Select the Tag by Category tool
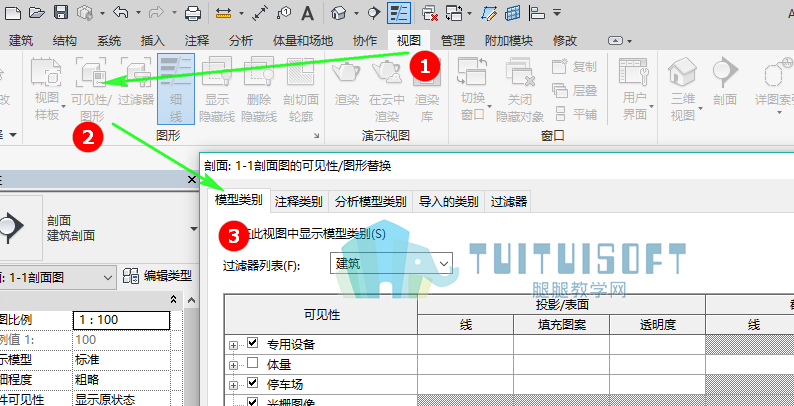Image resolution: width=794 pixels, height=406 pixels. click(284, 13)
